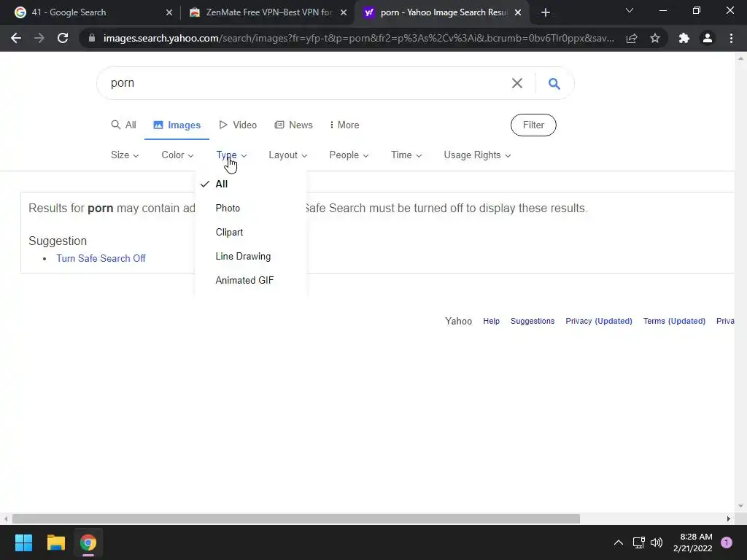The width and height of the screenshot is (747, 560).
Task: Close the Yahoo Image Search tab
Action: tap(518, 12)
